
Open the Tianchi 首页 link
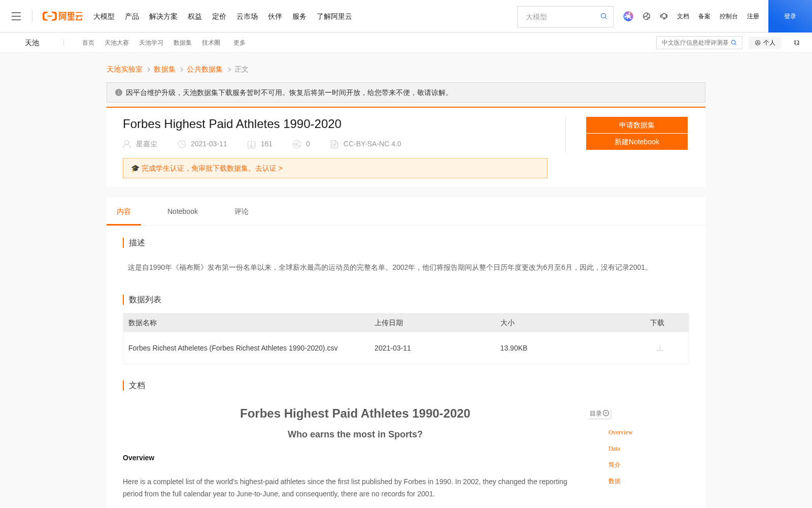(88, 43)
